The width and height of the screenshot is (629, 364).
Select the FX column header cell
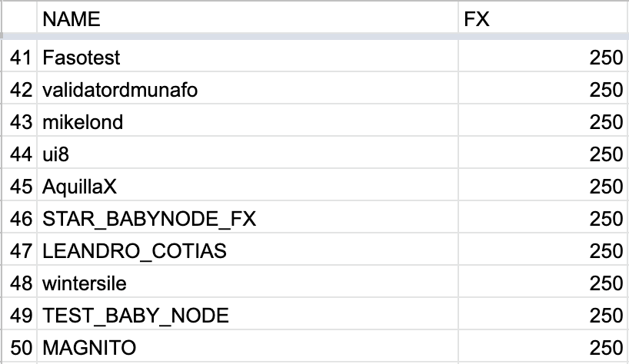pos(543,18)
